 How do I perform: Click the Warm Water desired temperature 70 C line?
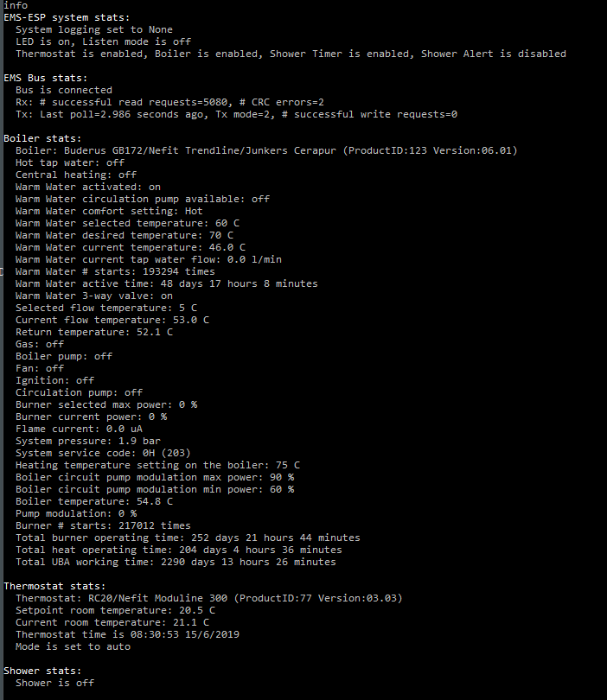click(125, 235)
